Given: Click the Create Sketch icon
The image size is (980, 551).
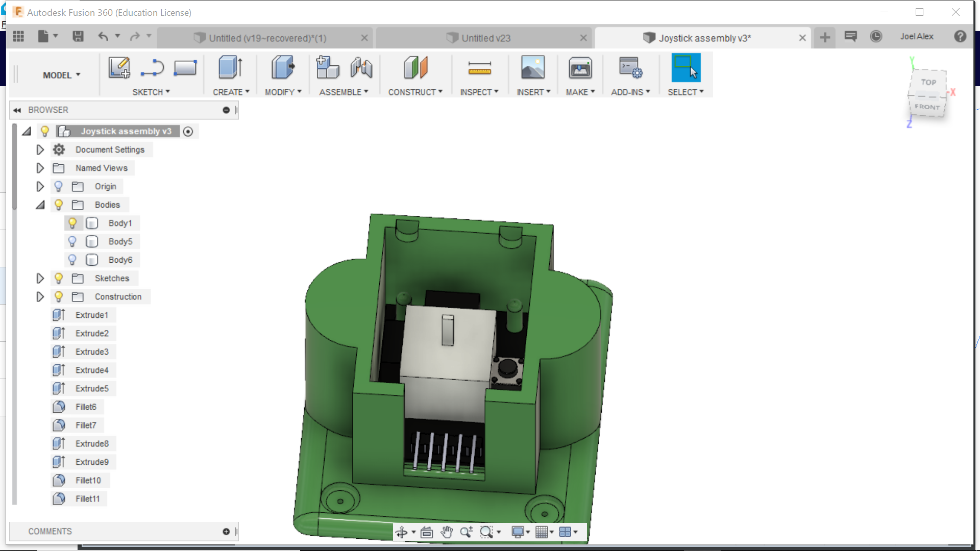Looking at the screenshot, I should 119,67.
